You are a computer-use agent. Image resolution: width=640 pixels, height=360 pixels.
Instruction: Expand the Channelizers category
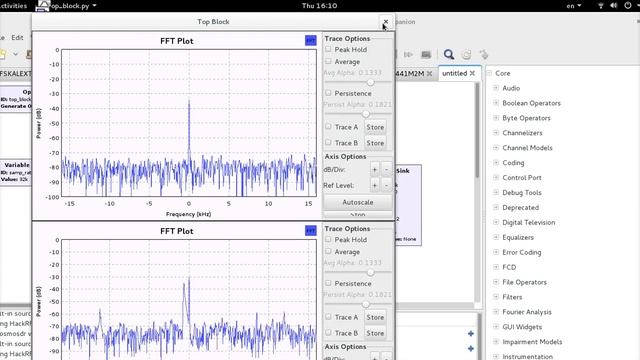496,133
